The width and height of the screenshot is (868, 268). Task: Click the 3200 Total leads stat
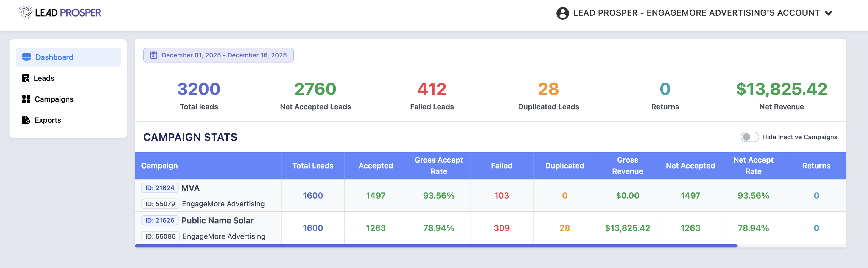pos(199,89)
